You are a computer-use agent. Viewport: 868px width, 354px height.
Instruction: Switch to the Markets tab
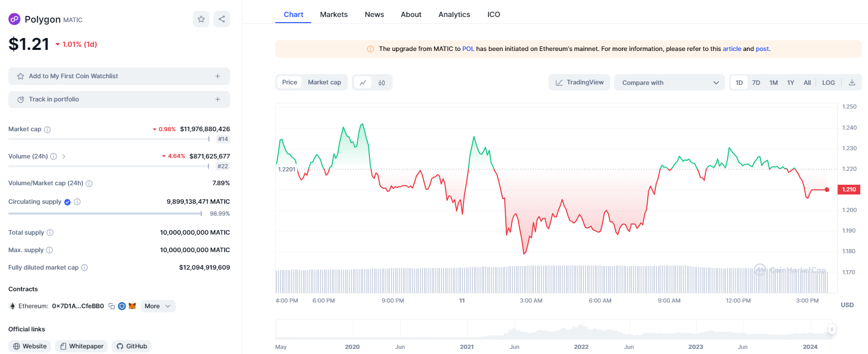(333, 14)
